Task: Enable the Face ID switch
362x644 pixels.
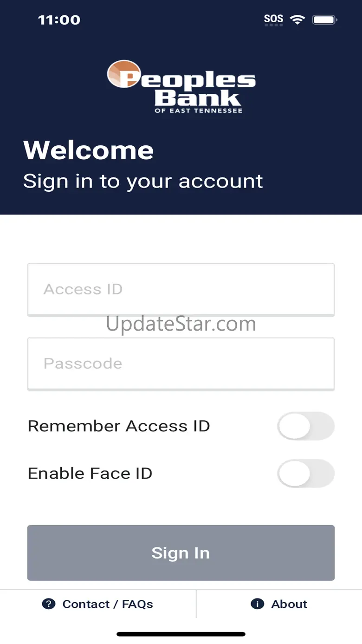Action: point(306,473)
